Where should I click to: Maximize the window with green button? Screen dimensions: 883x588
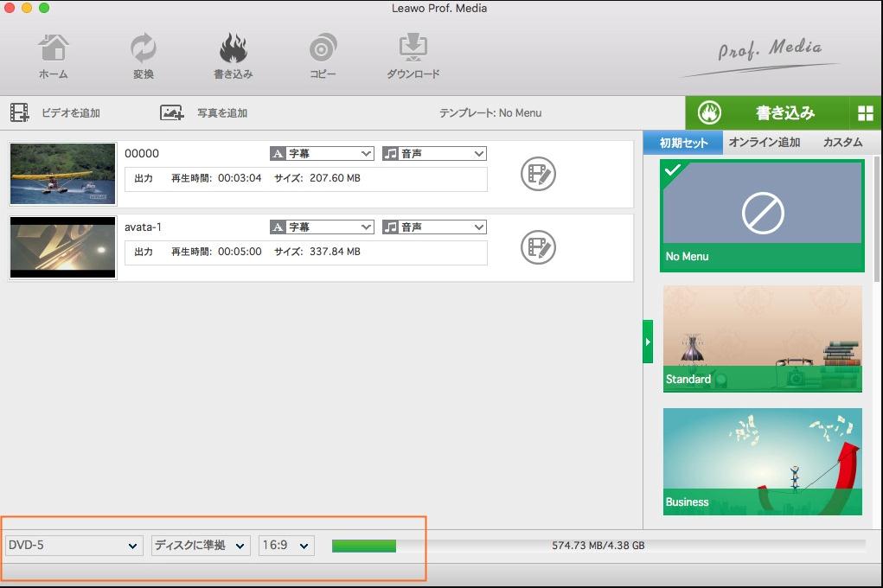[x=44, y=8]
